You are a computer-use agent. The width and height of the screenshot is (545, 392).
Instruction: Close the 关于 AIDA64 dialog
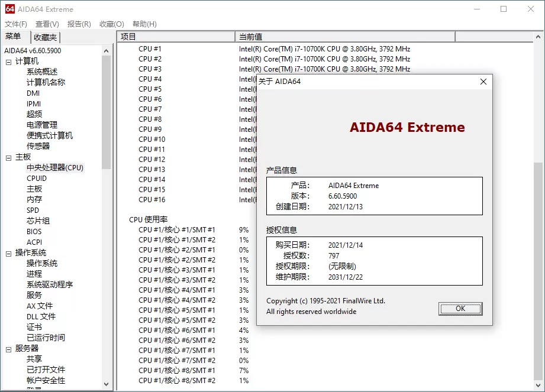point(483,82)
